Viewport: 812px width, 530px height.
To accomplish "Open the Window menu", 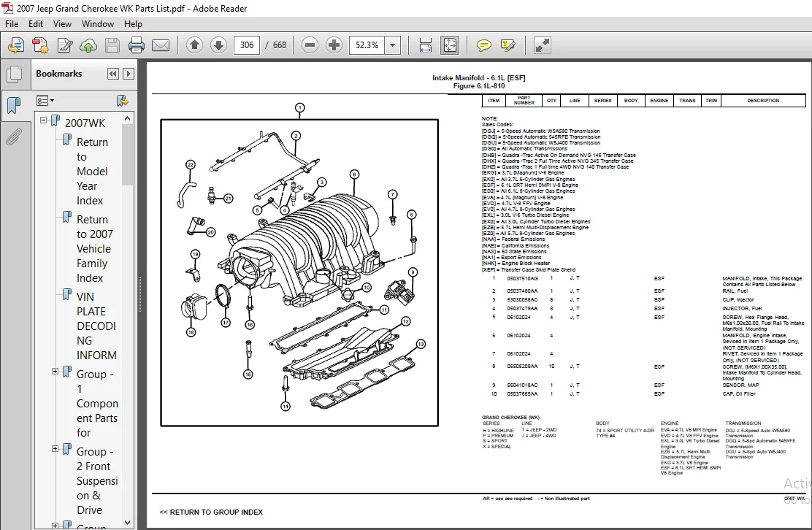I will [x=97, y=24].
